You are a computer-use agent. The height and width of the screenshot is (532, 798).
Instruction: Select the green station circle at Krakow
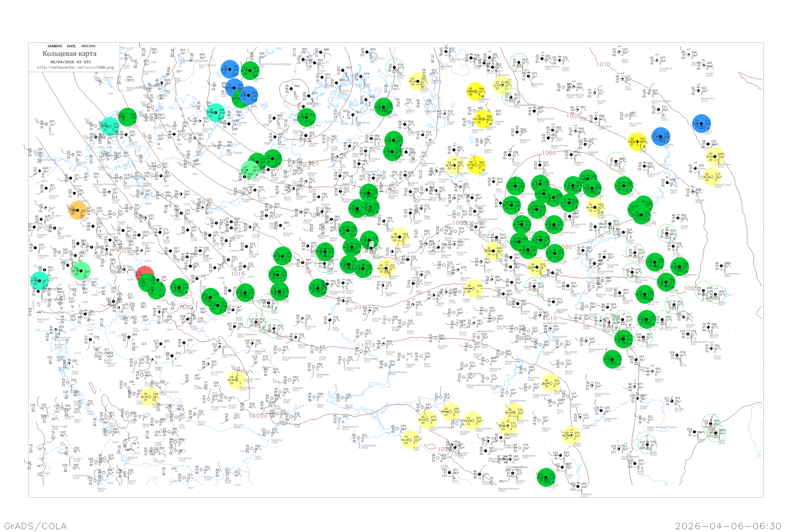180,287
